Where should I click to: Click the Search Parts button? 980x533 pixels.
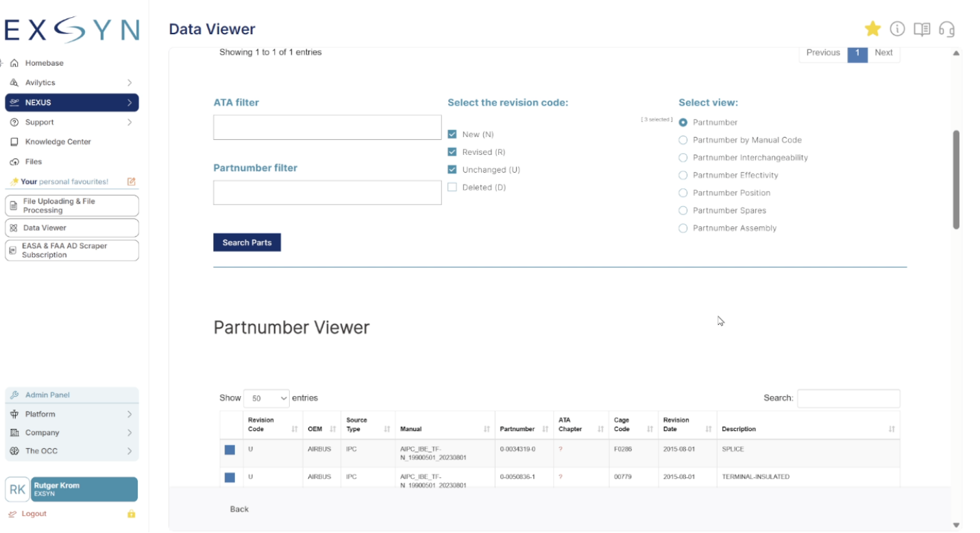tap(247, 243)
